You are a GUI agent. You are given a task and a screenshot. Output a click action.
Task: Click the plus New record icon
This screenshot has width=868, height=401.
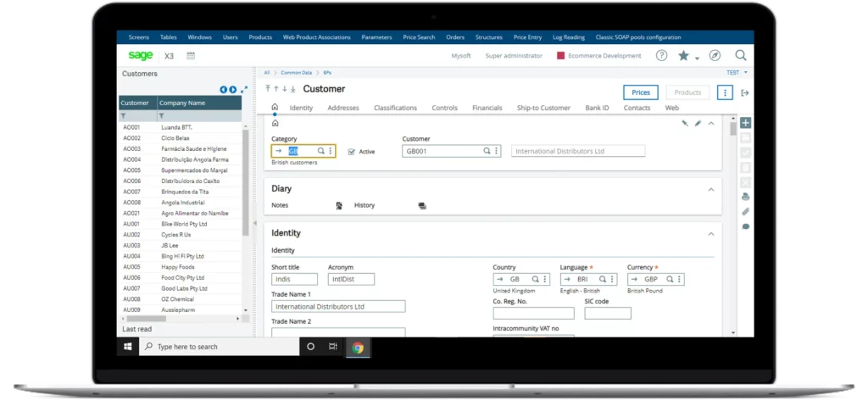[x=746, y=123]
